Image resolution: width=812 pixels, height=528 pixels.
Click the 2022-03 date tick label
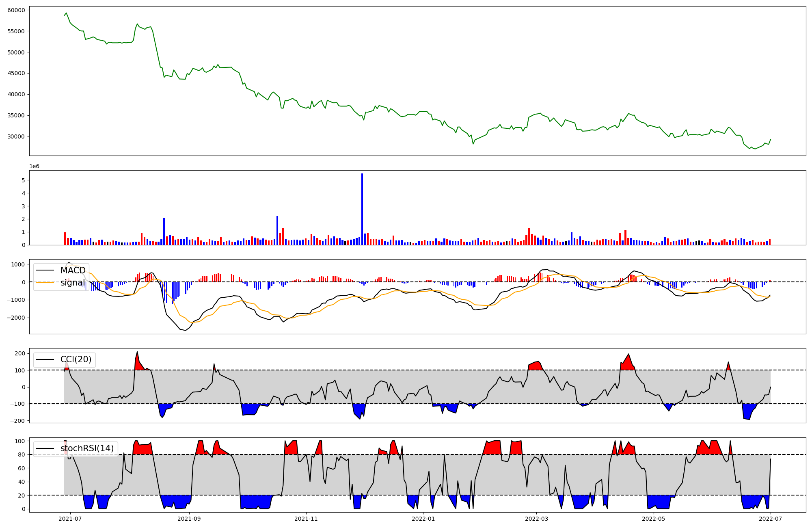coord(537,519)
